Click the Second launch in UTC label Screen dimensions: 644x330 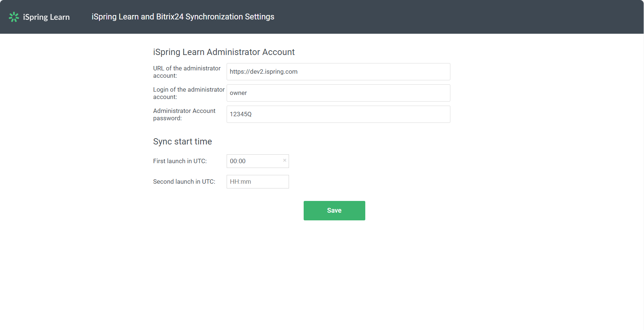tap(184, 181)
